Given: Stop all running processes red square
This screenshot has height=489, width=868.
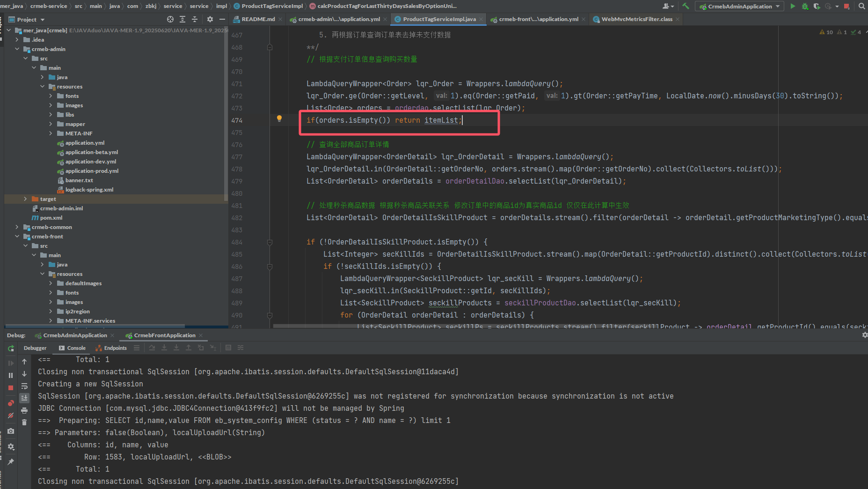Looking at the screenshot, I should pyautogui.click(x=846, y=6).
